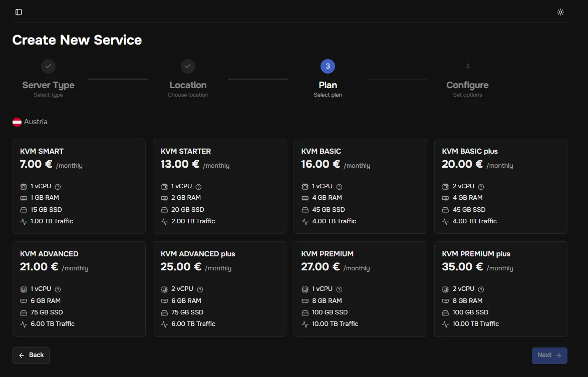The width and height of the screenshot is (588, 377).
Task: Switch theme using the sun icon
Action: [560, 12]
